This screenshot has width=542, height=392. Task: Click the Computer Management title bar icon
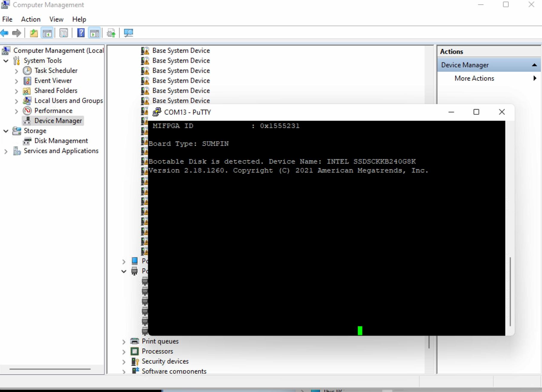click(5, 5)
